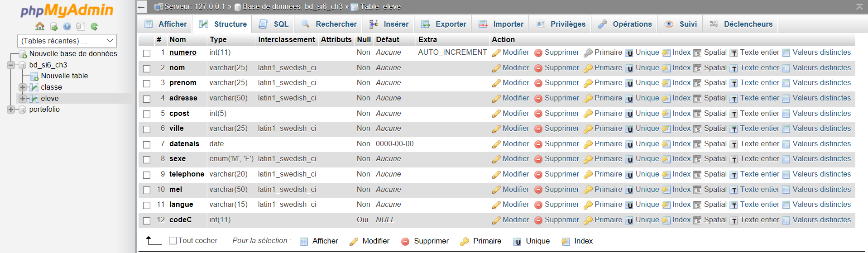Click the back arrow beside Serveur breadcrumb

pyautogui.click(x=142, y=7)
